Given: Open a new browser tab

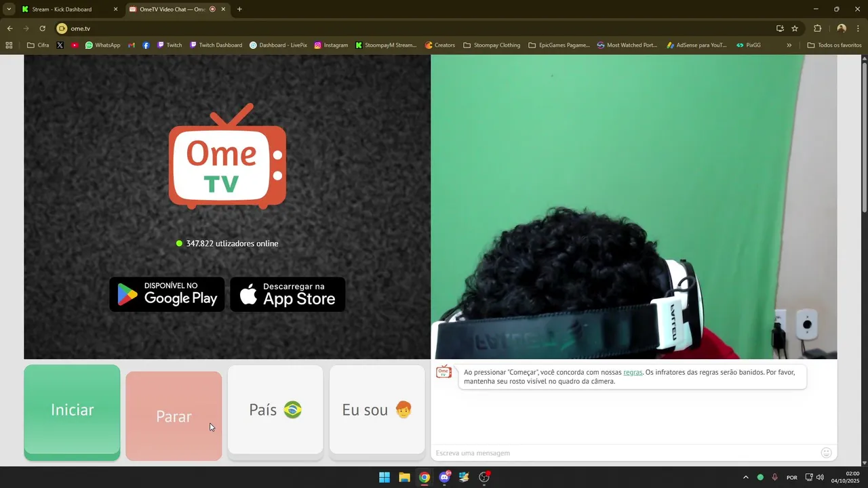Looking at the screenshot, I should pos(239,9).
